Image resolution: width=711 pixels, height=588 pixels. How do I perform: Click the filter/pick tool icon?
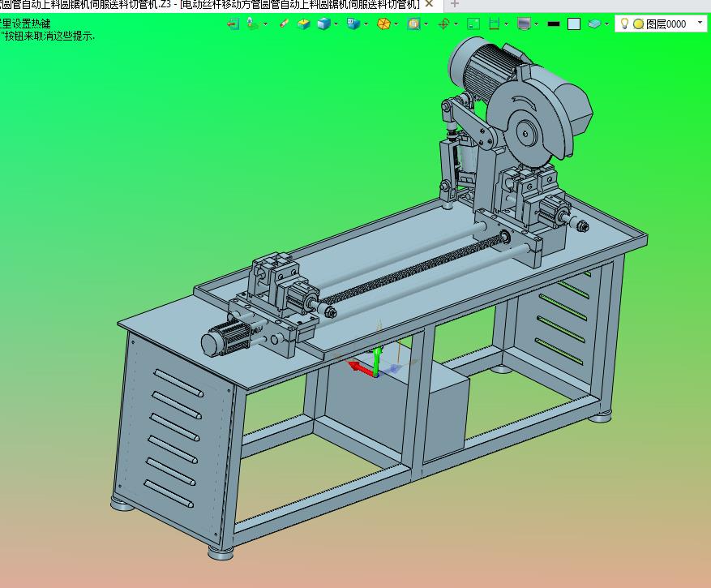pyautogui.click(x=253, y=24)
